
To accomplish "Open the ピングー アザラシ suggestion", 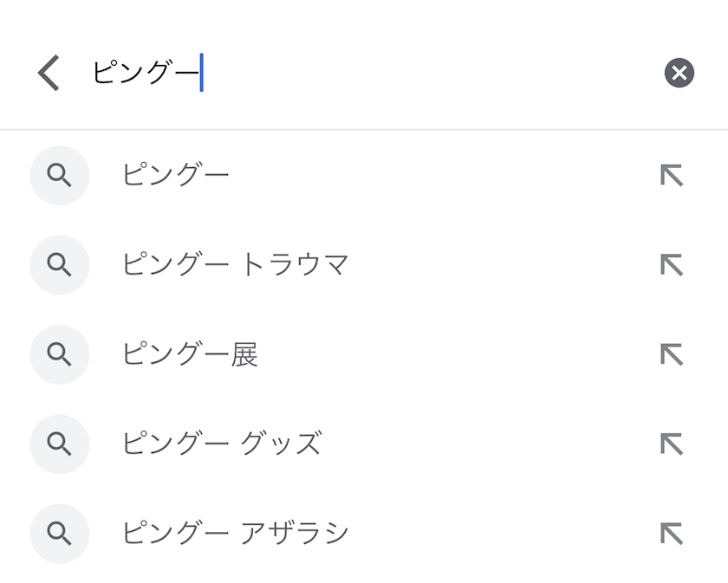I will click(235, 534).
